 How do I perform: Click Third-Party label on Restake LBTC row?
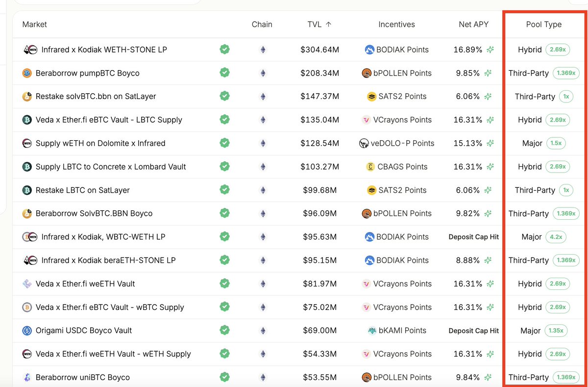pyautogui.click(x=535, y=190)
